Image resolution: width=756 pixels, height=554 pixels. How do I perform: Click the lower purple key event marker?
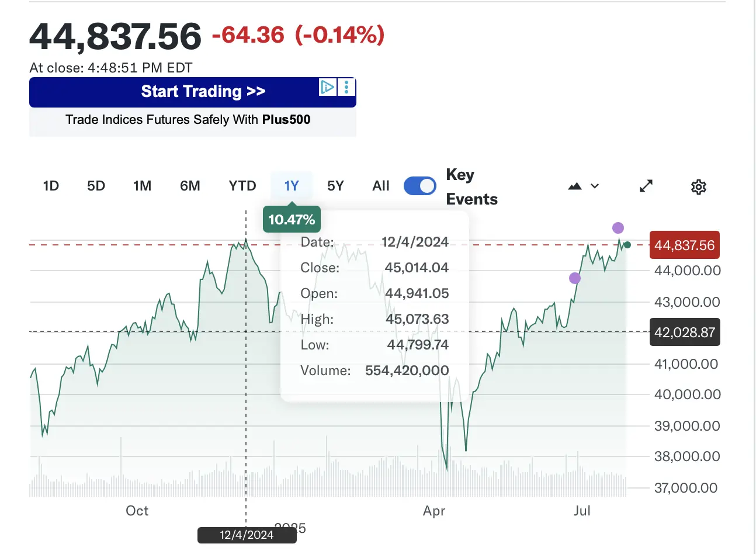tap(575, 278)
